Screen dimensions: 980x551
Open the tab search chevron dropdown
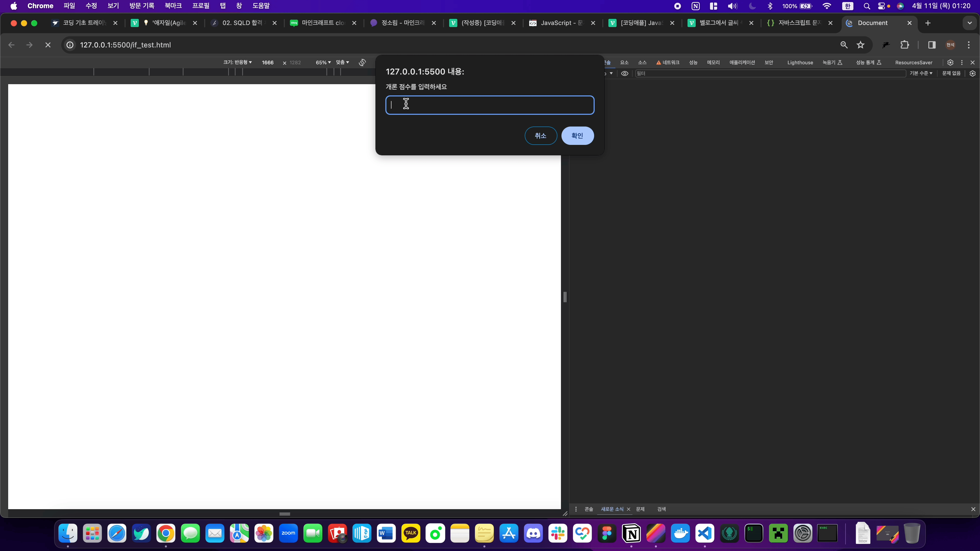tap(969, 23)
